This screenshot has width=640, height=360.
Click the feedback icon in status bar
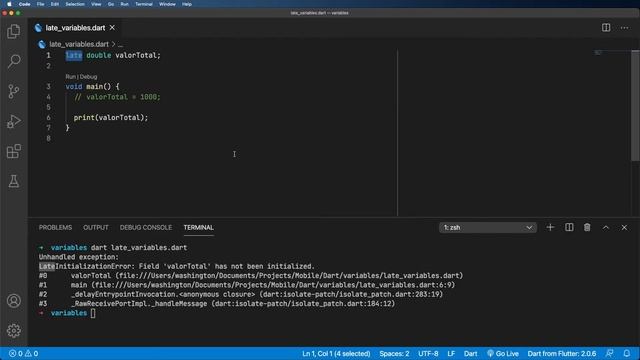tap(609, 353)
